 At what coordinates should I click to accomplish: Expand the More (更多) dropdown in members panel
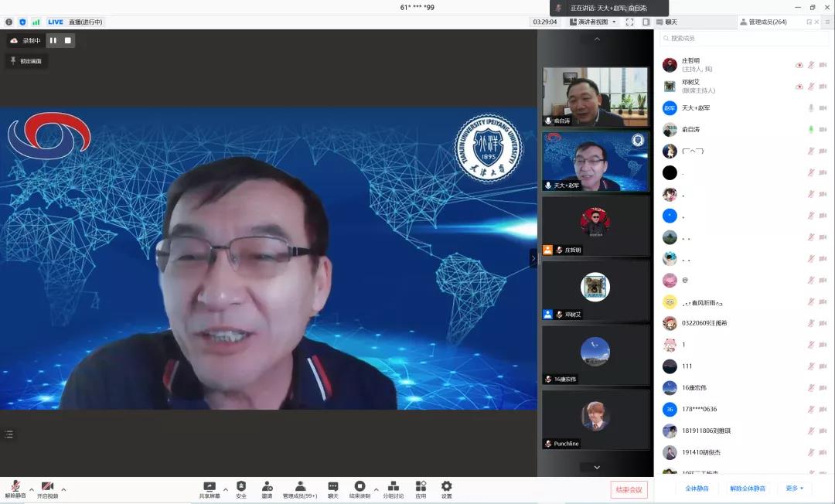[795, 489]
